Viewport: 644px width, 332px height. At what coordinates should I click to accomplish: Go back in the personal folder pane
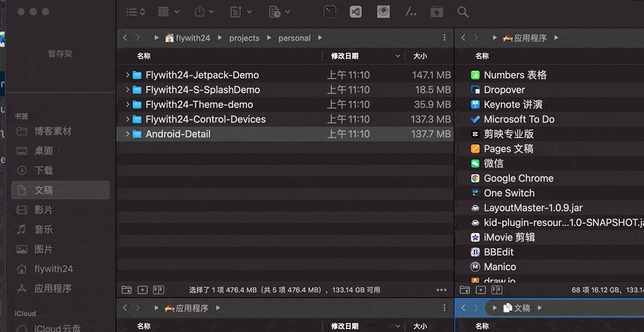[125, 38]
